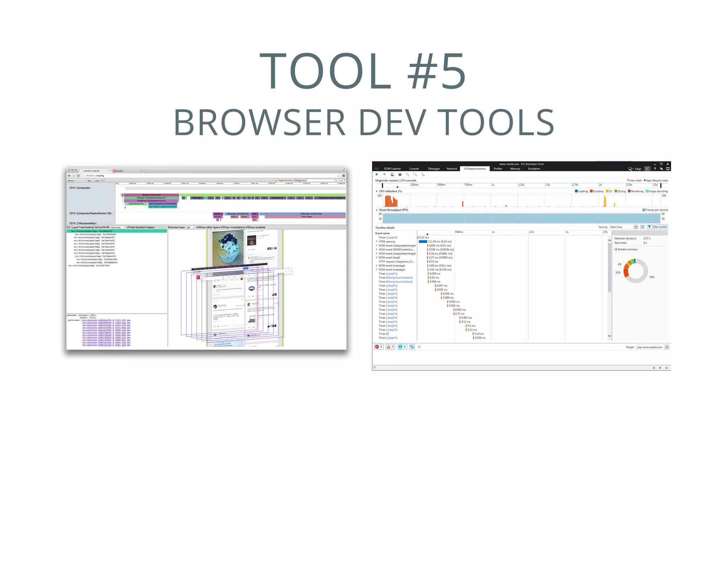Click the Filter events button
This screenshot has width=728, height=562.
click(657, 227)
